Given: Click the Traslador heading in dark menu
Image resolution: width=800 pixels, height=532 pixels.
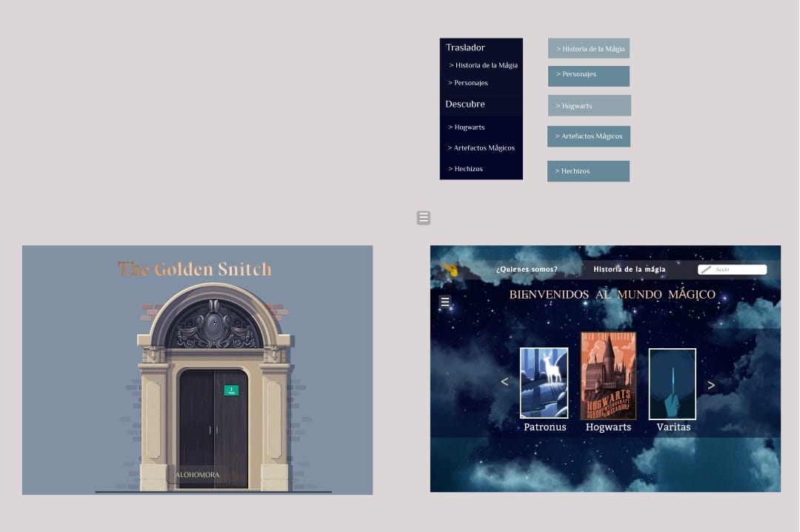Looking at the screenshot, I should tap(465, 47).
